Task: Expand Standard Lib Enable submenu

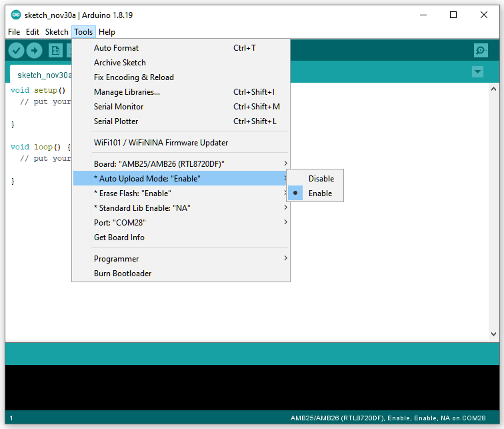Action: point(181,208)
